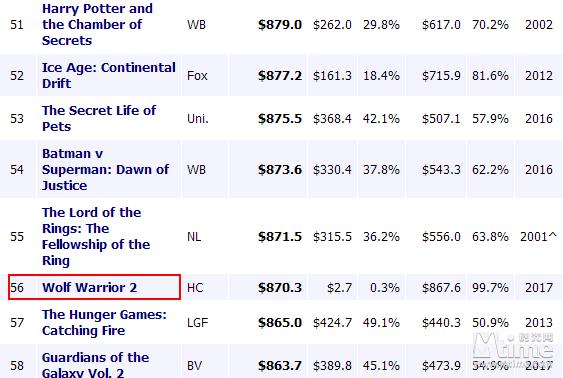This screenshot has width=563, height=378.
Task: Open Batman v Superman: Dawn of Justice link
Action: (105, 169)
